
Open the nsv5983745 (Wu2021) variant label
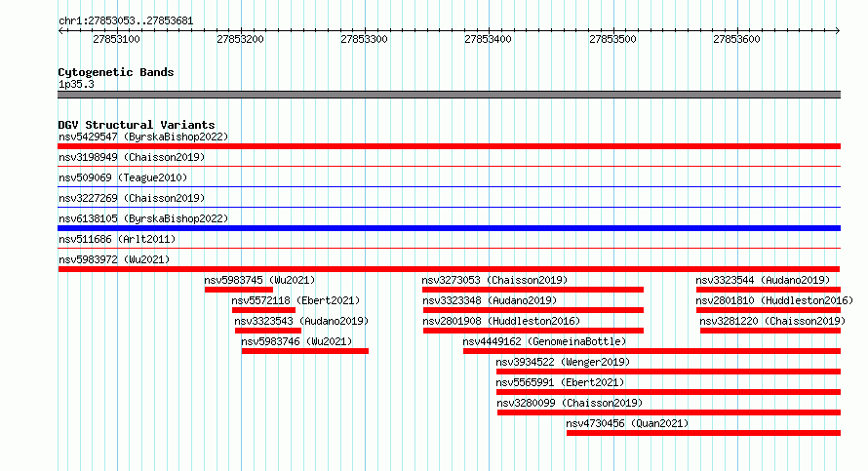[x=259, y=280]
